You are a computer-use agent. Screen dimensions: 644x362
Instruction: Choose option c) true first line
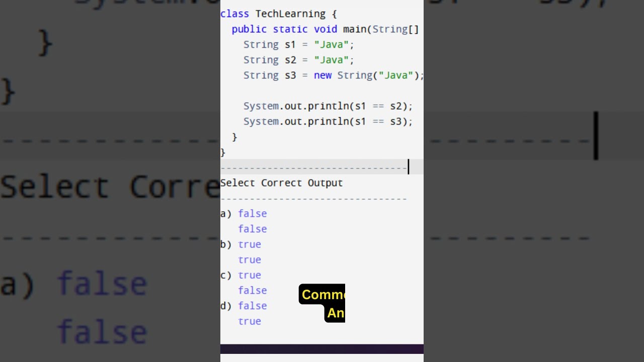(x=240, y=275)
